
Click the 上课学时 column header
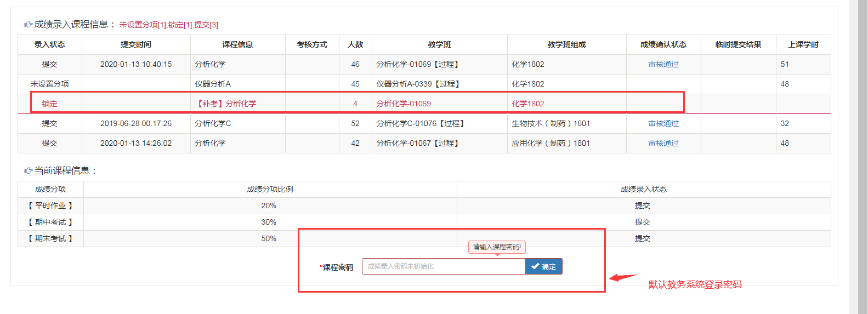[803, 45]
